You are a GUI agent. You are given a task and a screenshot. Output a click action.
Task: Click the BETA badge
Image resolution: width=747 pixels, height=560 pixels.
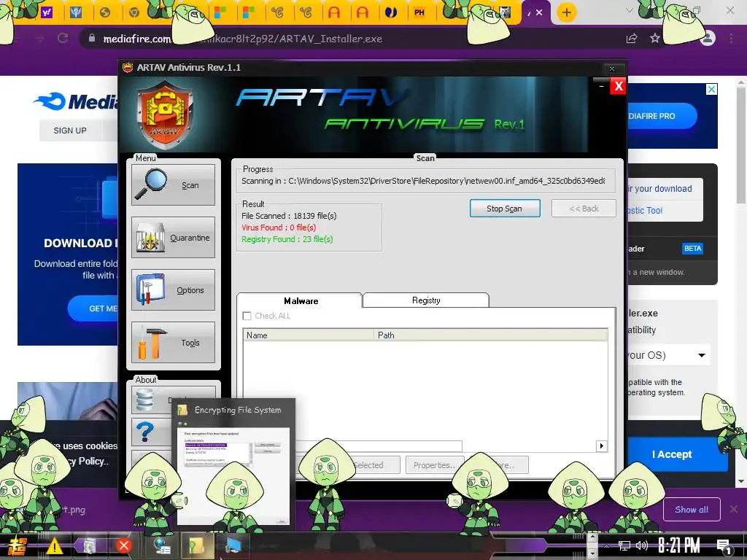[x=692, y=248]
